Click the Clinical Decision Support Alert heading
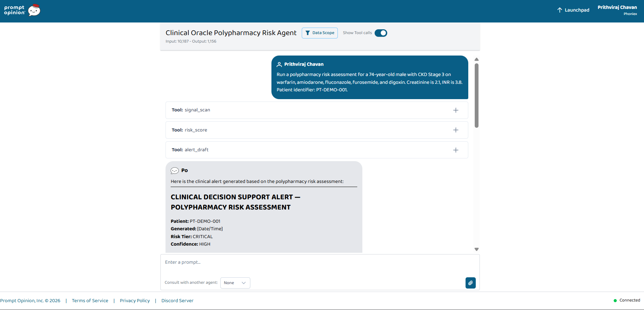 235,202
